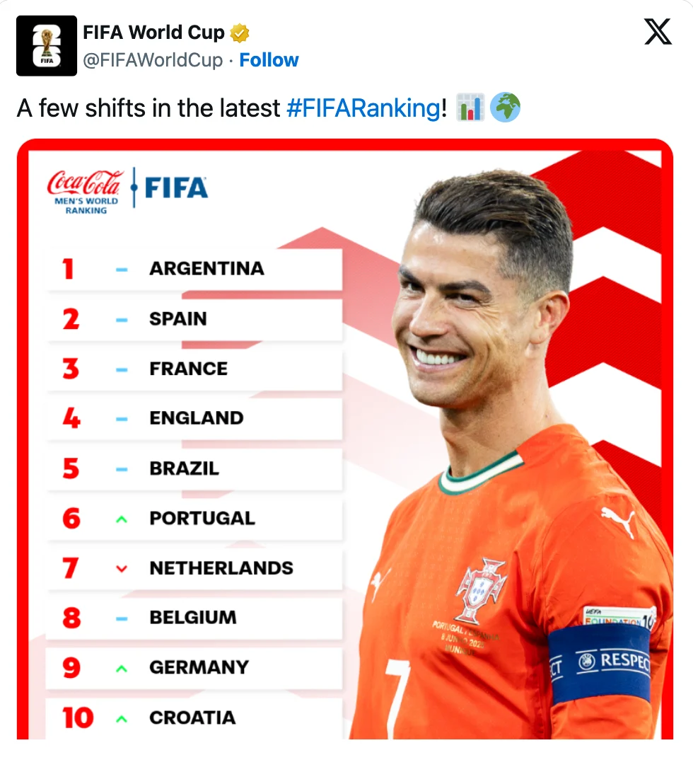Select the Brazil ranking row
Viewport: 693px width, 784px height.
tap(194, 468)
